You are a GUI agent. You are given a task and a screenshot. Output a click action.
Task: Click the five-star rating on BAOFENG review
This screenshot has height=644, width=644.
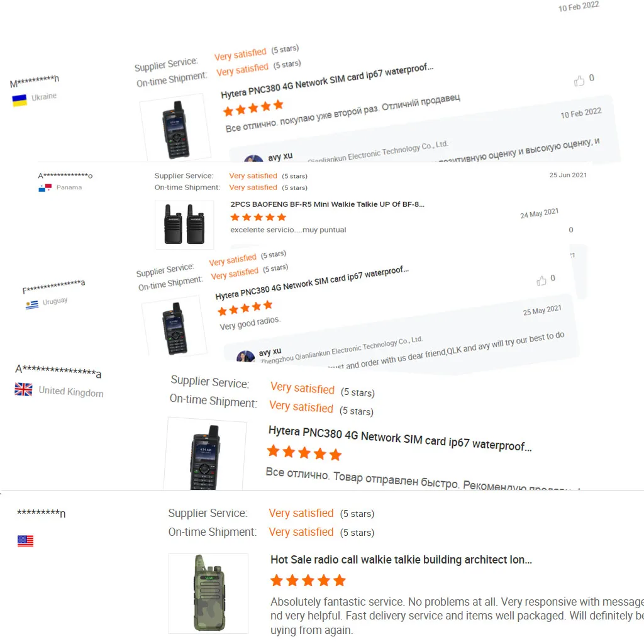(x=258, y=217)
